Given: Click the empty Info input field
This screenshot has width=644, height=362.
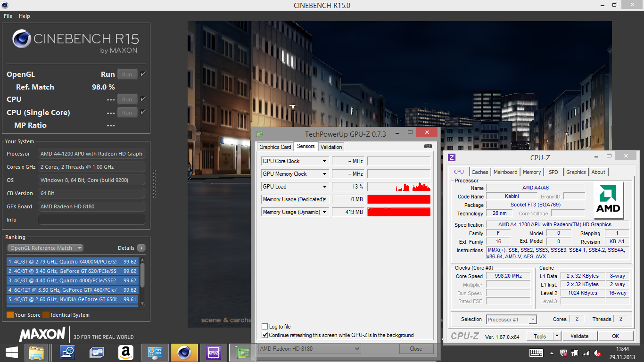Looking at the screenshot, I should tap(91, 220).
